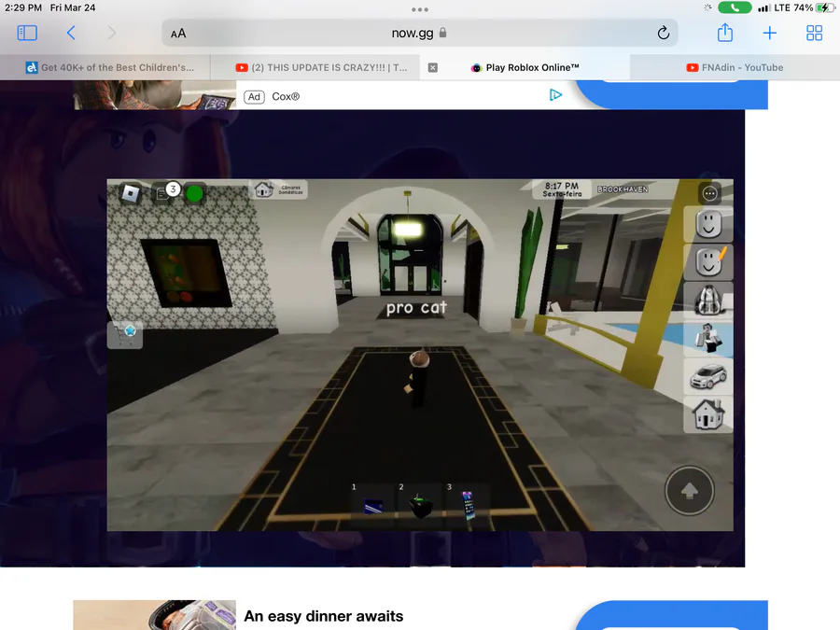Select the Play Roblox Online tab
The image size is (840, 630).
click(525, 67)
